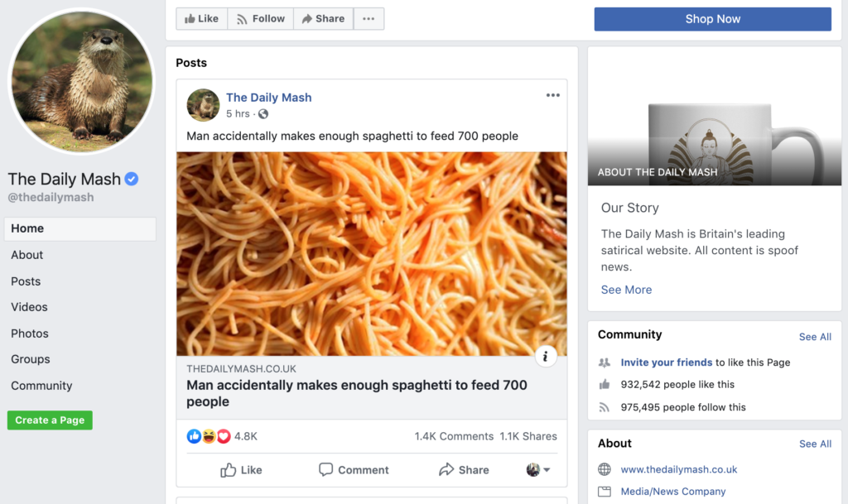Click the verified badge next to The Daily Mash
This screenshot has width=848, height=504.
132,179
